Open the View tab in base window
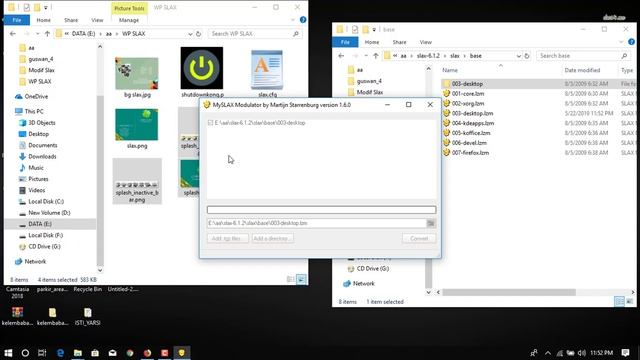The image size is (640, 360). (425, 42)
